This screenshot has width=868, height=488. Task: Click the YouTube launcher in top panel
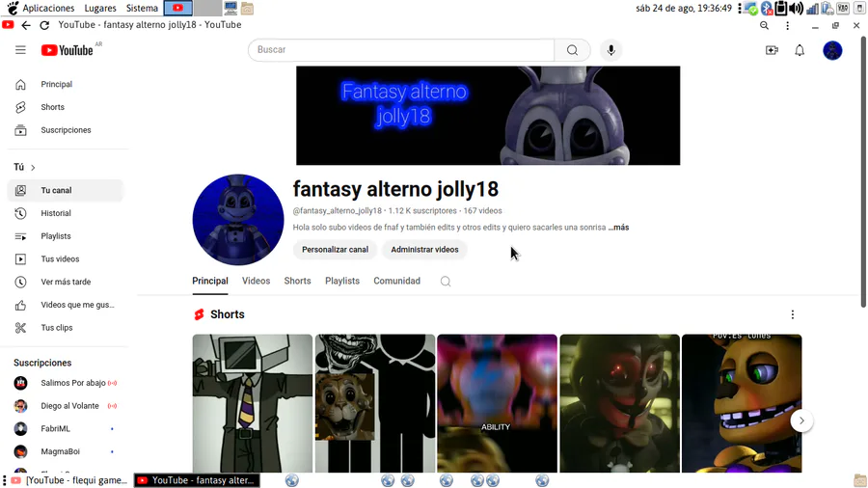point(177,9)
